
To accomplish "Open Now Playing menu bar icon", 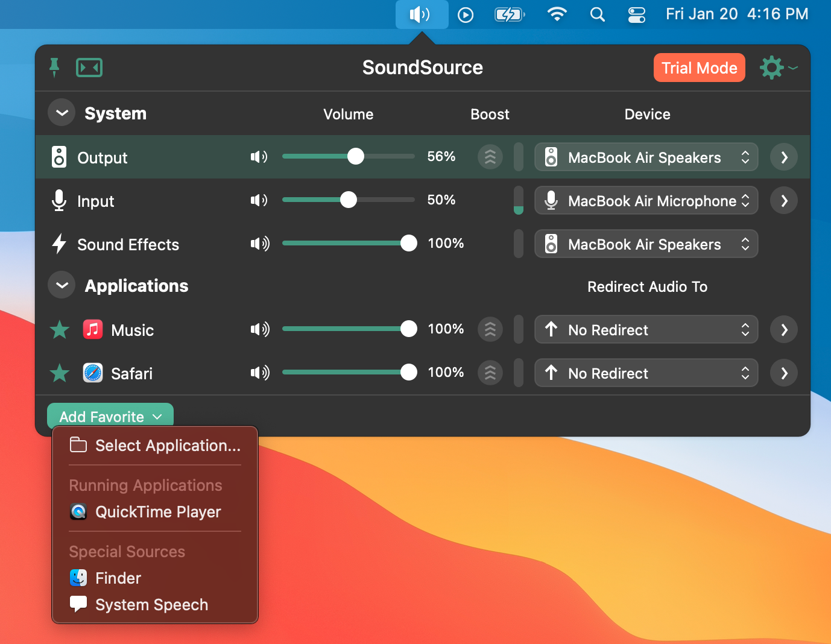I will point(466,14).
